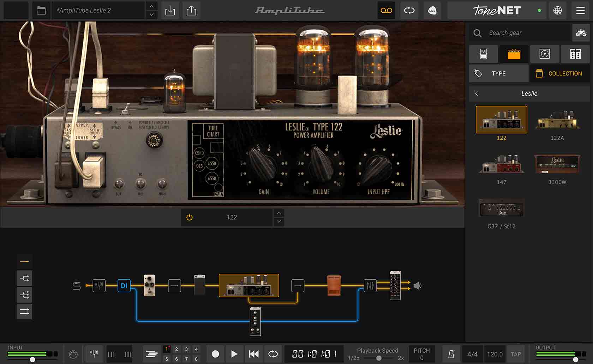The height and width of the screenshot is (364, 593).
Task: Click the speaker output icon in chain
Action: (418, 285)
